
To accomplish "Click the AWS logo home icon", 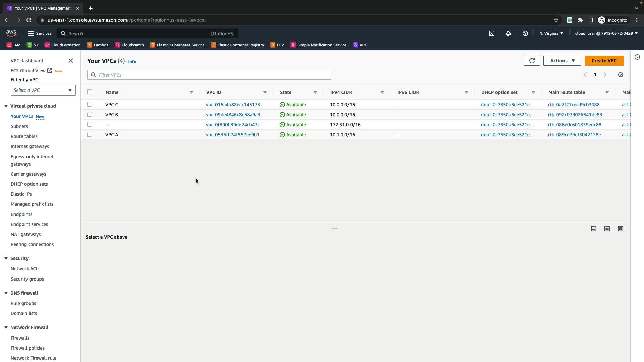I will [11, 33].
